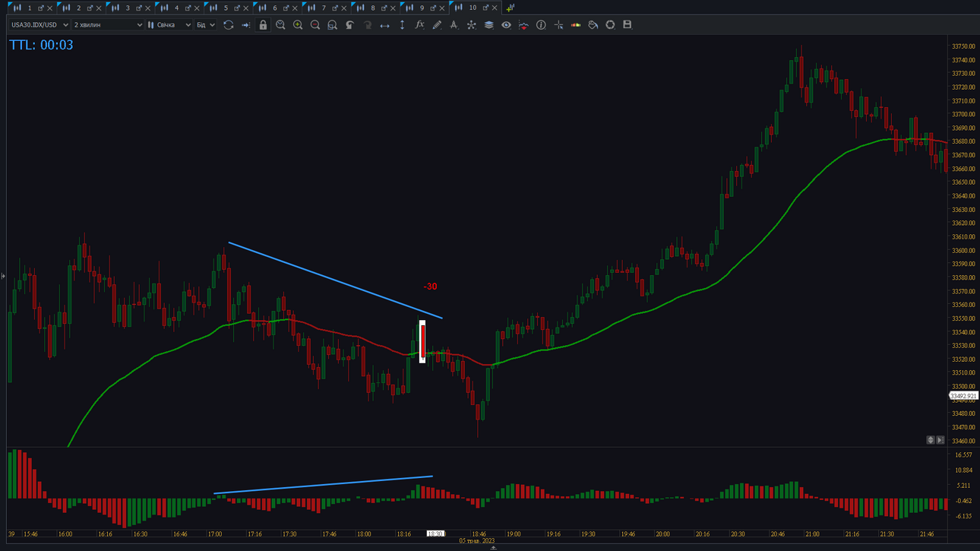Click the red -30 chart label
This screenshot has height=551, width=980.
(431, 287)
